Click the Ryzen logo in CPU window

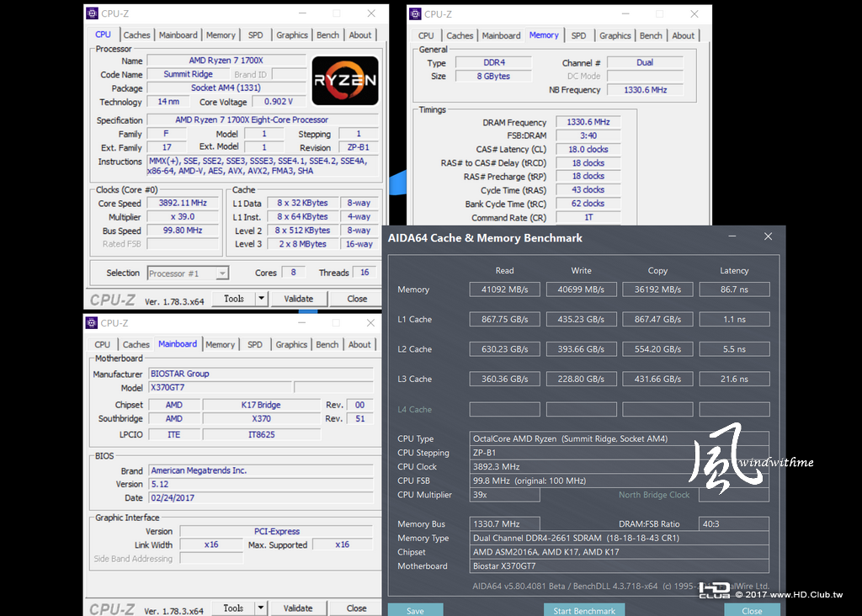345,81
